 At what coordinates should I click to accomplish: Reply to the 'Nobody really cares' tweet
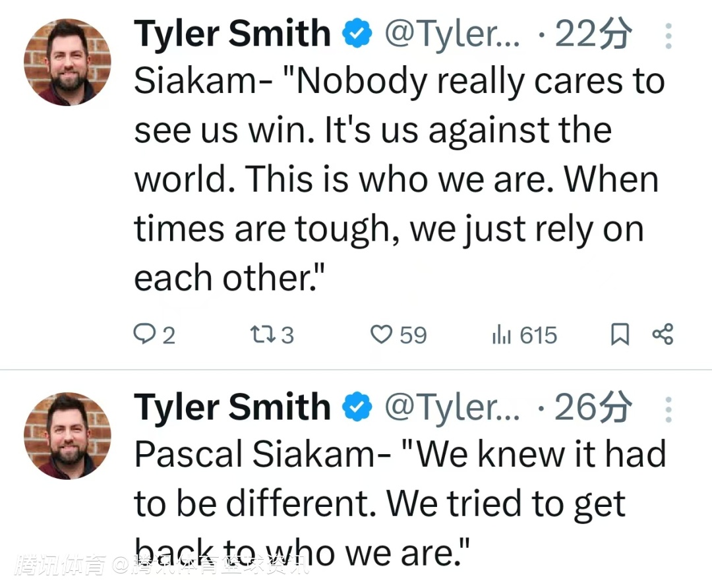click(x=144, y=335)
